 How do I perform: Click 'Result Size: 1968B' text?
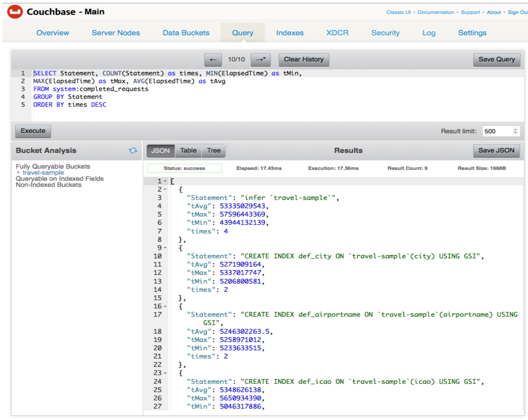click(x=482, y=168)
